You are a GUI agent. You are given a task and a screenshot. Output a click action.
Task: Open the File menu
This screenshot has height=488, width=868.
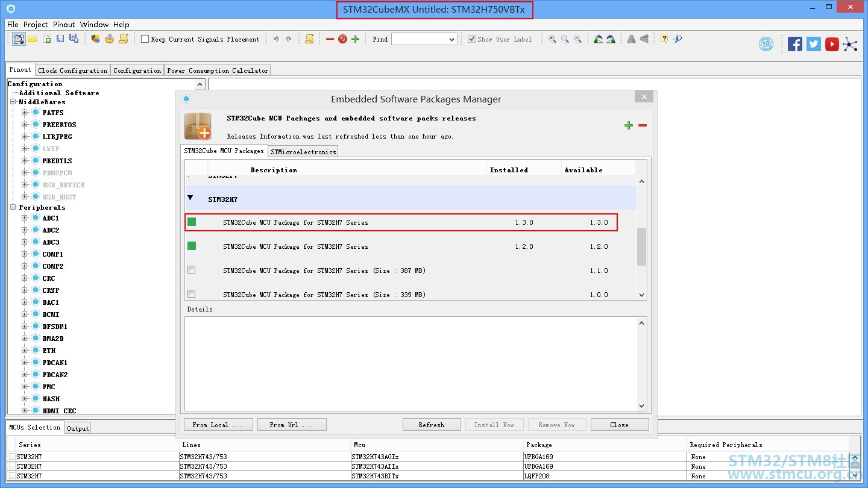pos(13,25)
